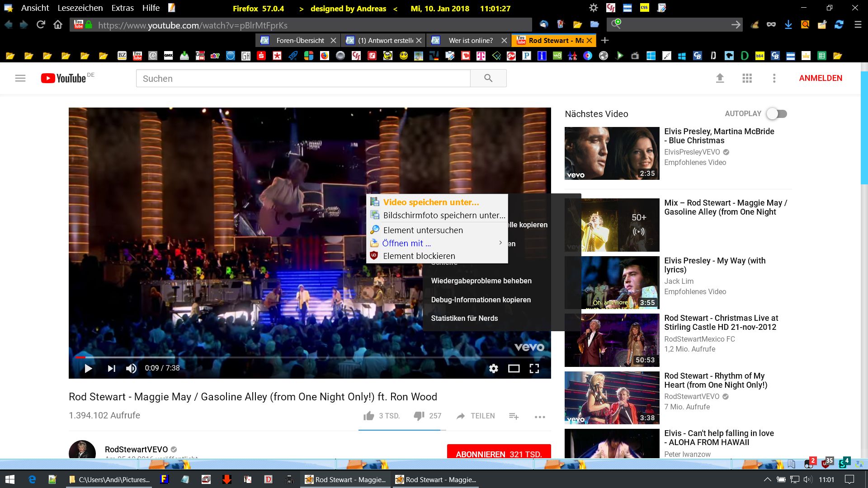Toggle the Autoplay switch

tap(777, 114)
